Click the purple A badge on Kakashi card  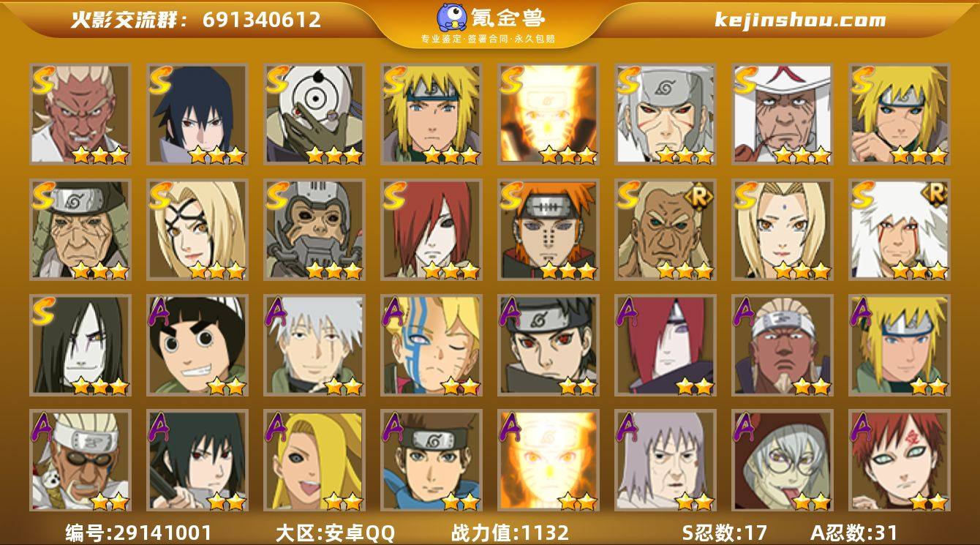coord(277,311)
